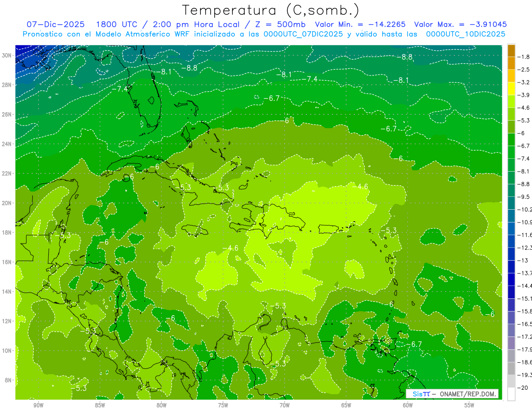Click the '-4.6' contour label north of Puerto Rico
Screen dimensions: 532x411
coord(361,187)
